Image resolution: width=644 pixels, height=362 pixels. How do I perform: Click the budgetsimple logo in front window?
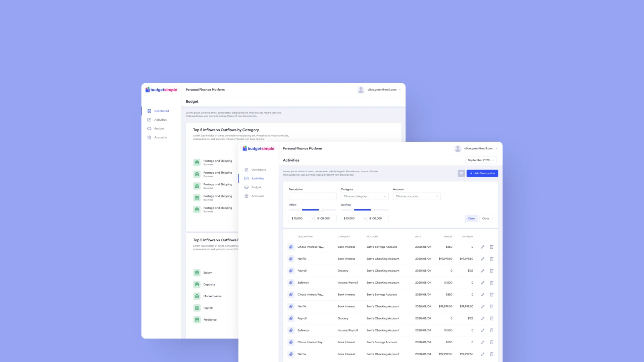pos(258,148)
